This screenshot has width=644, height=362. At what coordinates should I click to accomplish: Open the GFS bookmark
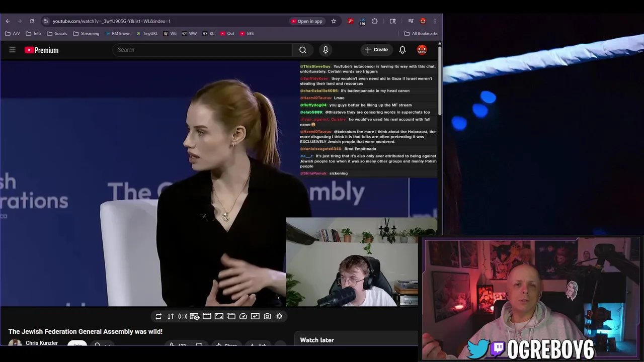pos(247,34)
